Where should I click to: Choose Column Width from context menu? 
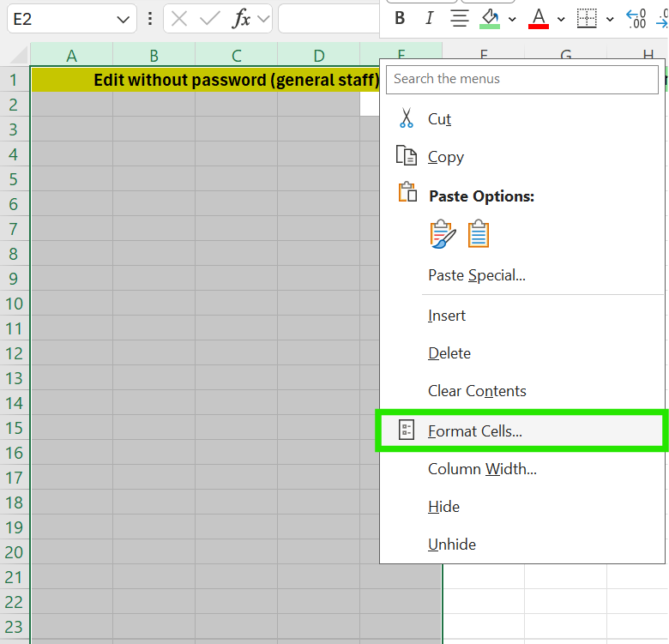(x=521, y=469)
